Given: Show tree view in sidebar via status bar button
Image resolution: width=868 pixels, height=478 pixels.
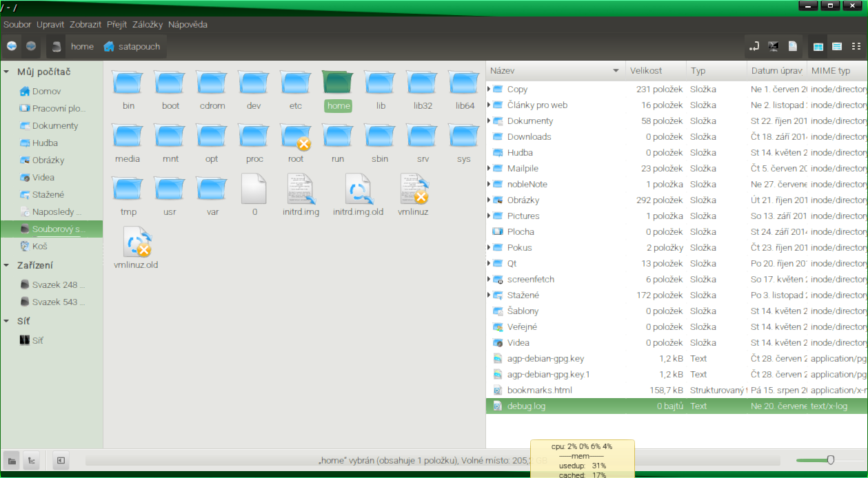Looking at the screenshot, I should pyautogui.click(x=31, y=461).
